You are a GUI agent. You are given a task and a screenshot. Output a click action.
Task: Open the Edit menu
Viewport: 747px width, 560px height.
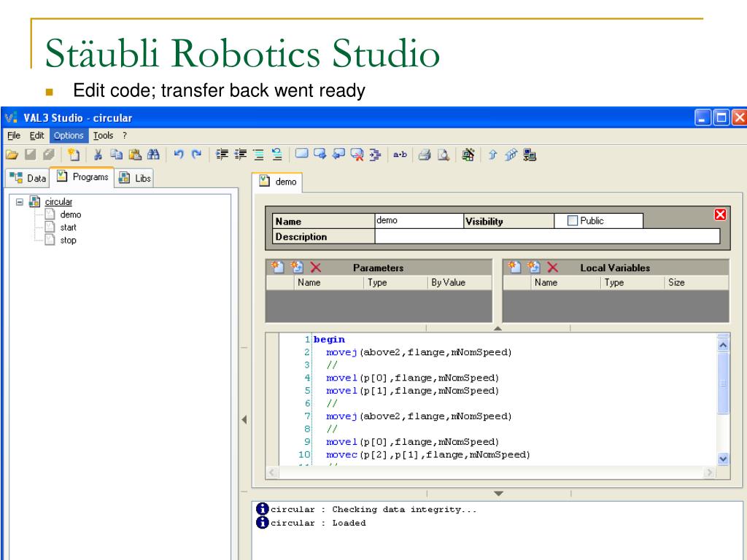[36, 136]
